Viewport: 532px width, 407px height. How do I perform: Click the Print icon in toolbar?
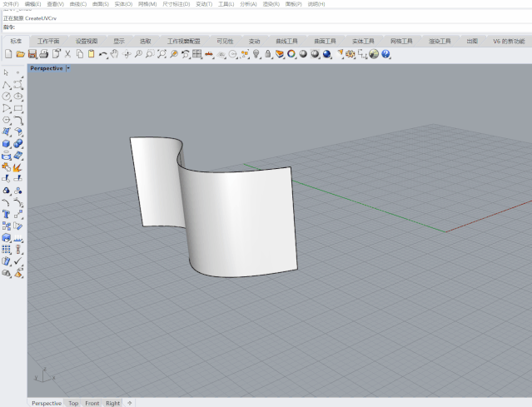(44, 54)
